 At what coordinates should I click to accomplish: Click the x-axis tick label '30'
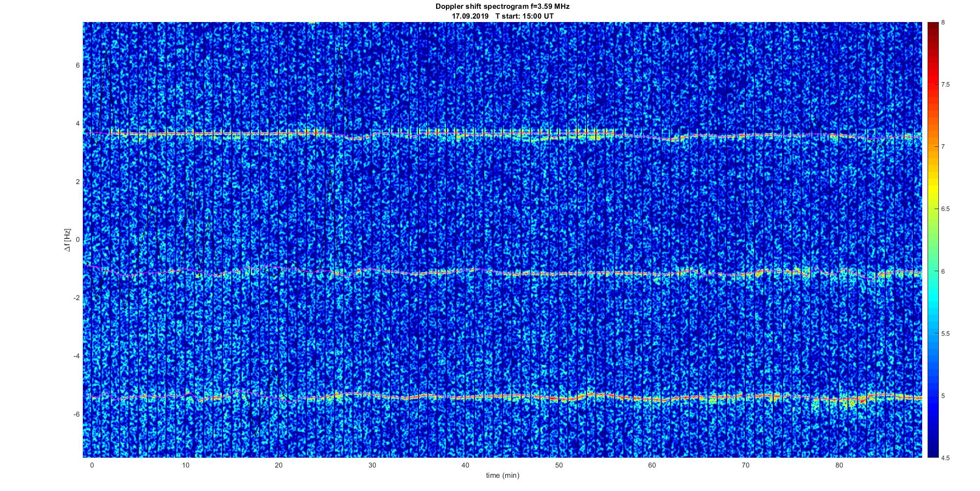click(372, 465)
